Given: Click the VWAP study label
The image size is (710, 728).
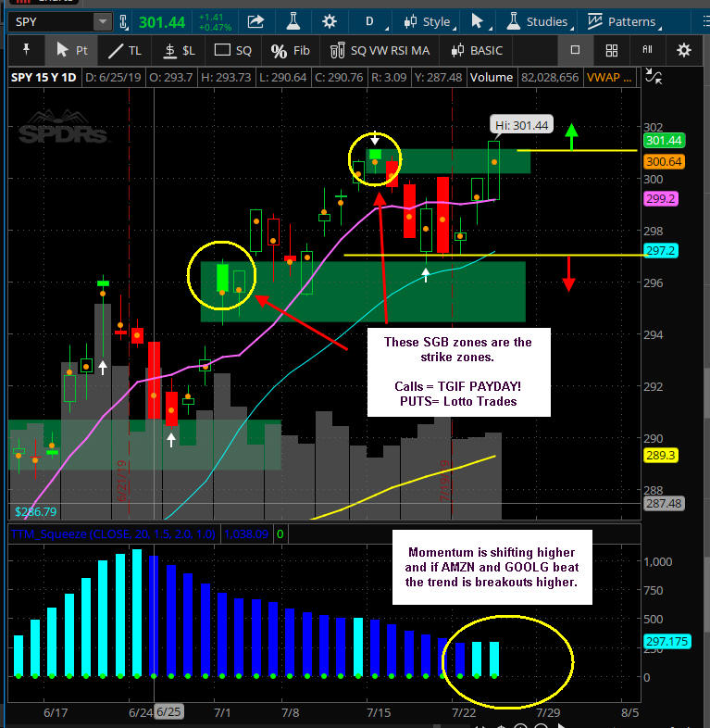Looking at the screenshot, I should point(609,77).
